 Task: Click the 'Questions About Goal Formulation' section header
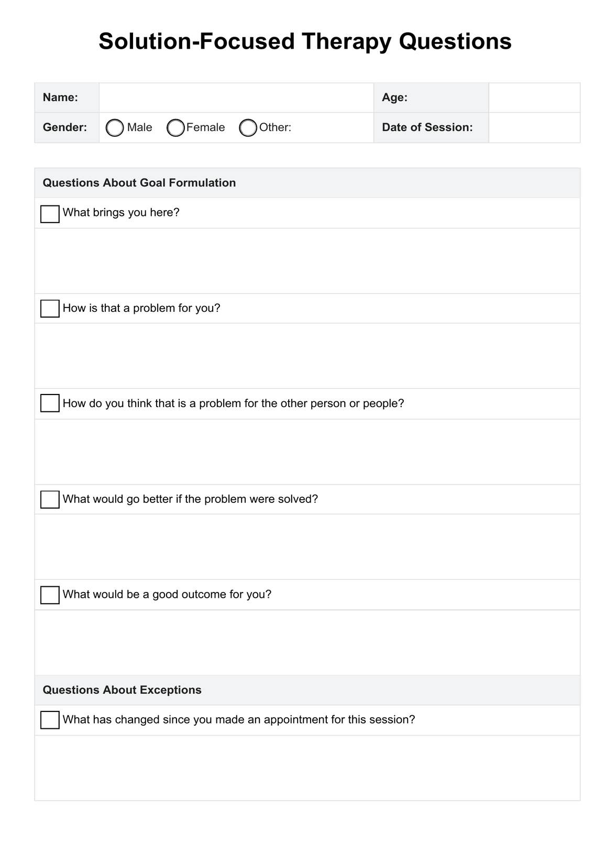pyautogui.click(x=139, y=183)
